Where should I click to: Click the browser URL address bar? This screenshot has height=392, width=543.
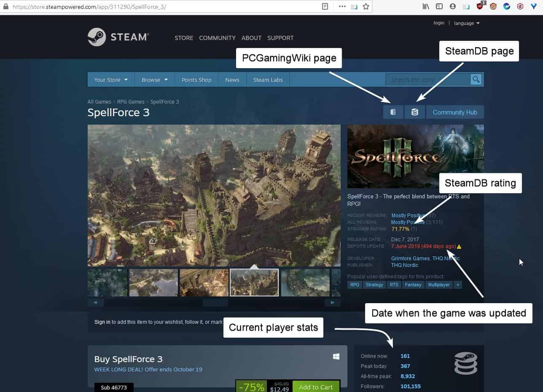tap(160, 6)
